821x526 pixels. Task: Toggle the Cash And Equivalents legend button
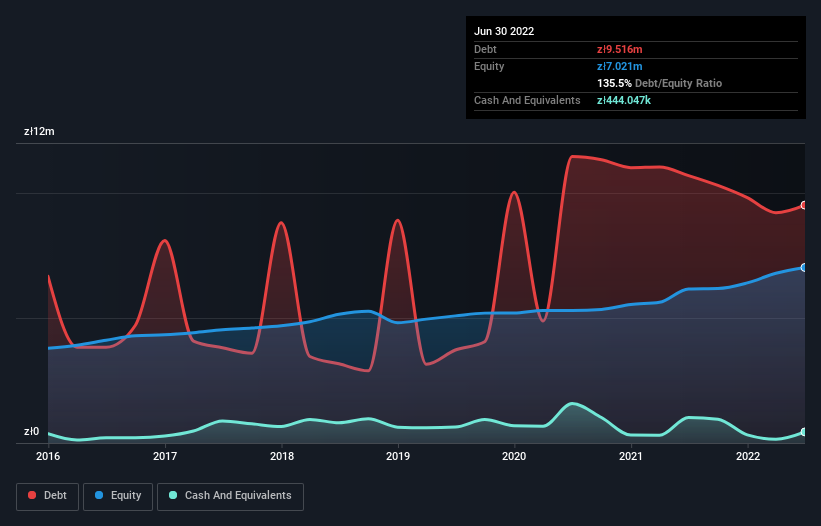tap(230, 496)
